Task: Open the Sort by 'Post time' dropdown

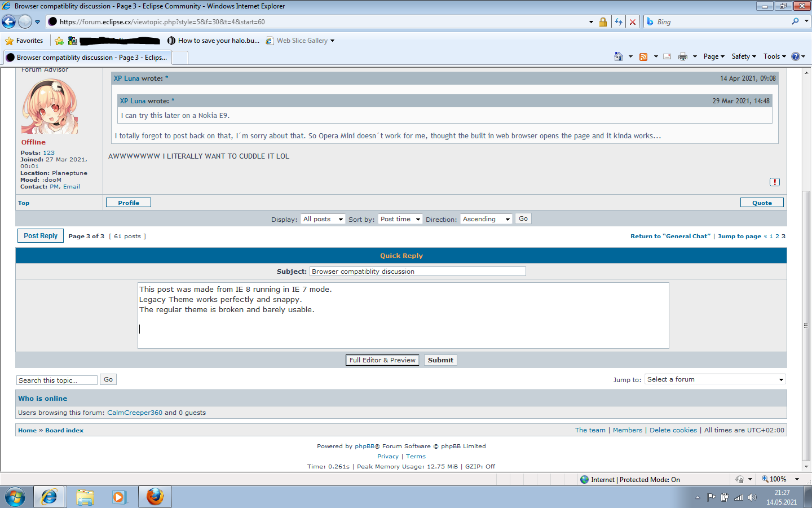Action: (400, 219)
